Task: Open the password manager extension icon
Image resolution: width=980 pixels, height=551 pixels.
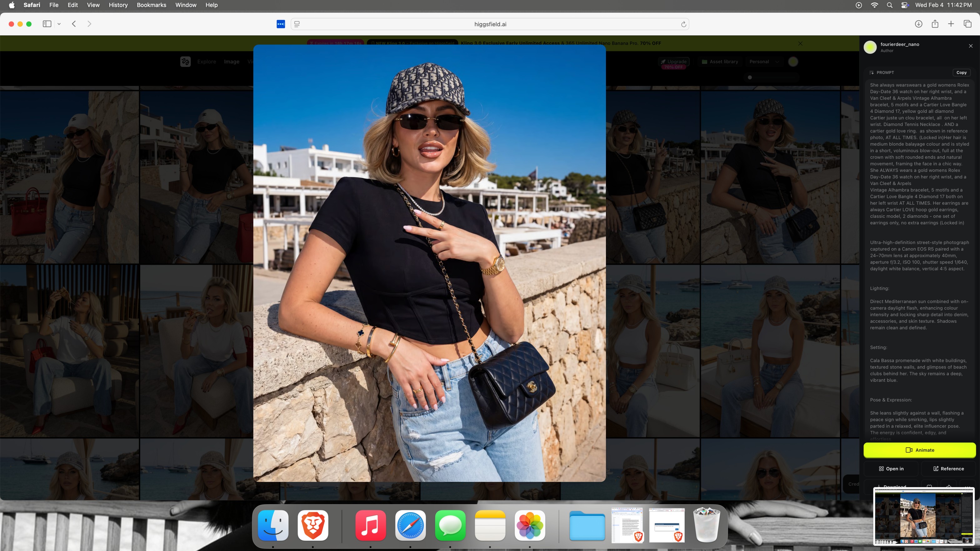Action: click(x=281, y=24)
